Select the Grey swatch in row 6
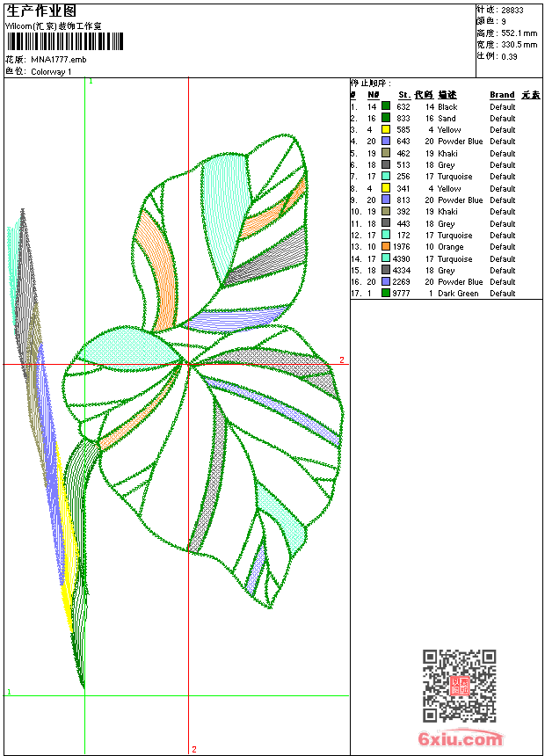545x756 pixels. pos(386,165)
